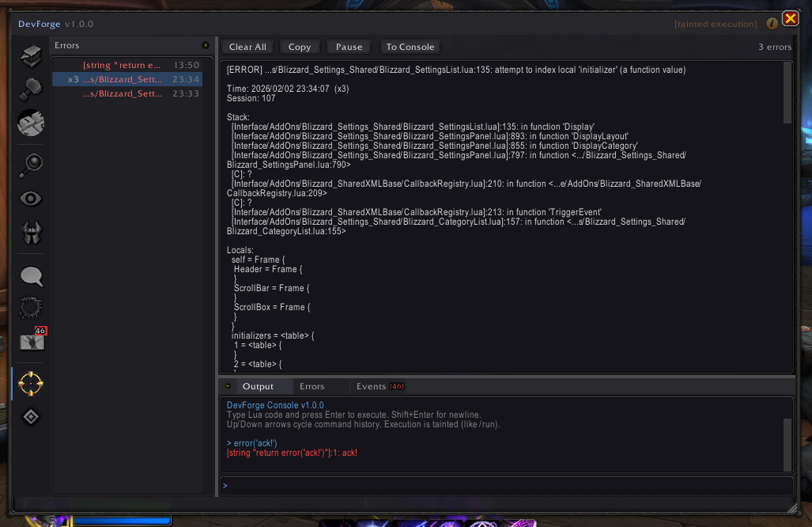Select the magnifying glass search tool
This screenshot has height=527, width=812.
[31, 165]
